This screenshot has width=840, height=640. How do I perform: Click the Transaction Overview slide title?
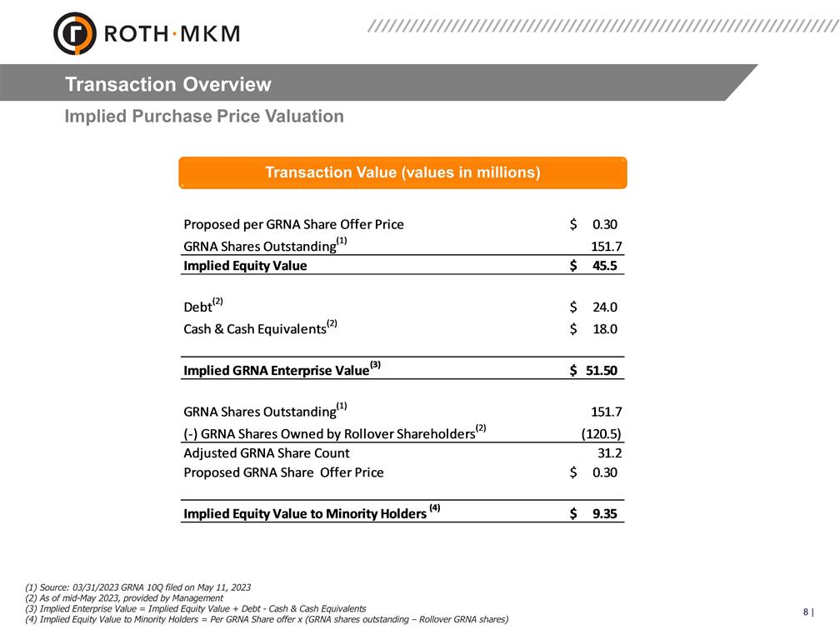168,84
